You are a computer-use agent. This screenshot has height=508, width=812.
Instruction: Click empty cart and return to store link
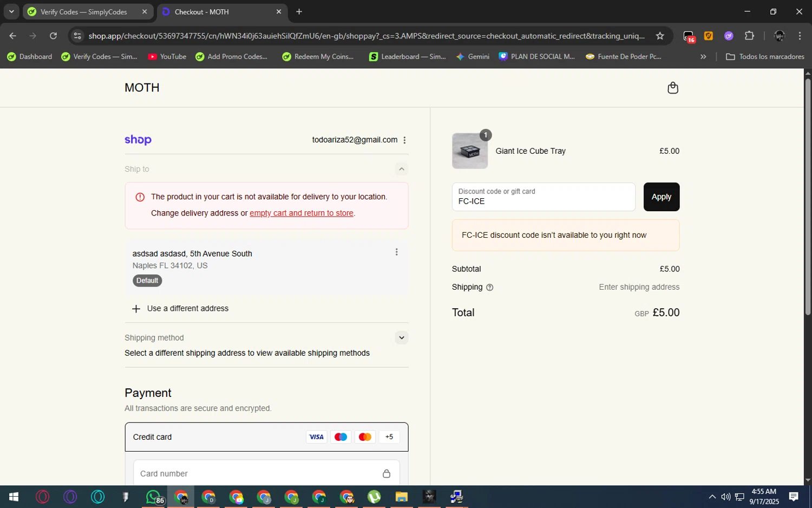(x=302, y=213)
